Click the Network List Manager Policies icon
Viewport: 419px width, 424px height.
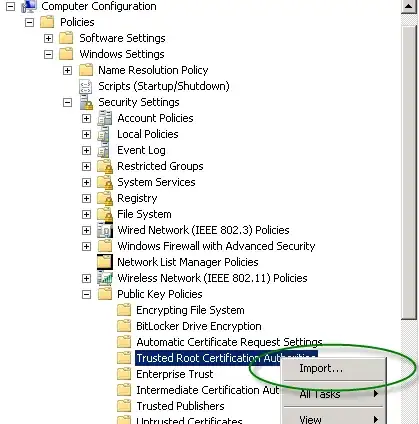tap(105, 262)
